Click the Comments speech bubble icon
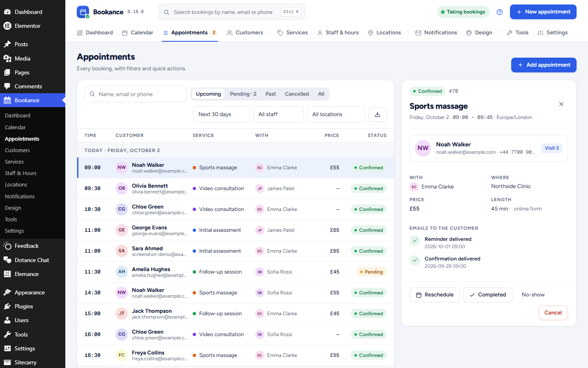 click(7, 86)
